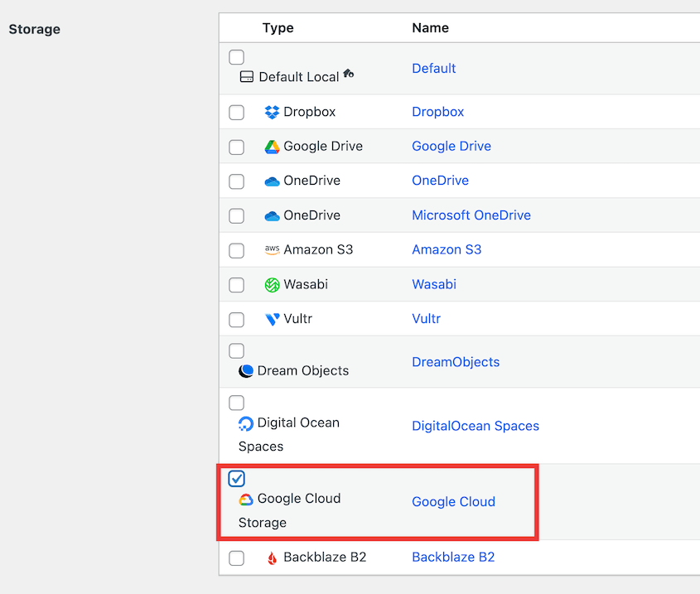Check the Amazon S3 storage checkbox
This screenshot has width=700, height=594.
[x=237, y=250]
